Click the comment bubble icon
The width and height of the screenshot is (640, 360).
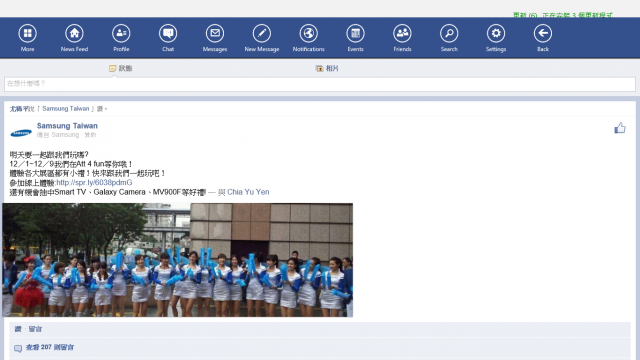18,348
